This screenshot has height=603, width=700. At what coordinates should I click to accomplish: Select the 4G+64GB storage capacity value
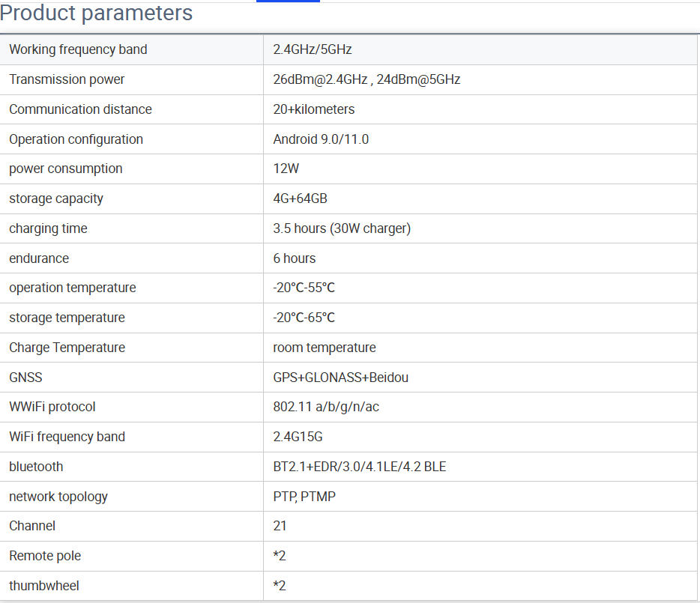tap(300, 199)
